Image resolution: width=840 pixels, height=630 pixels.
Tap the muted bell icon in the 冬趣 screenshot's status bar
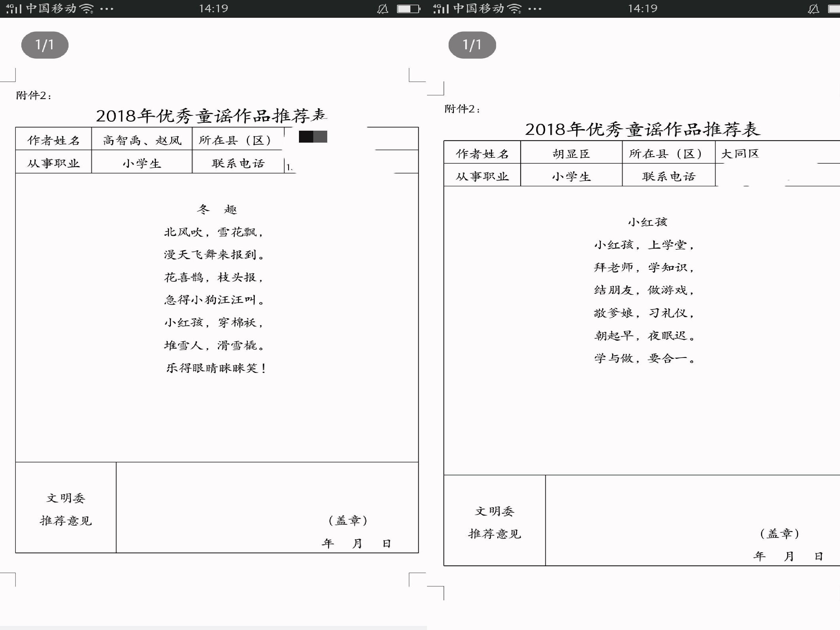click(x=383, y=9)
